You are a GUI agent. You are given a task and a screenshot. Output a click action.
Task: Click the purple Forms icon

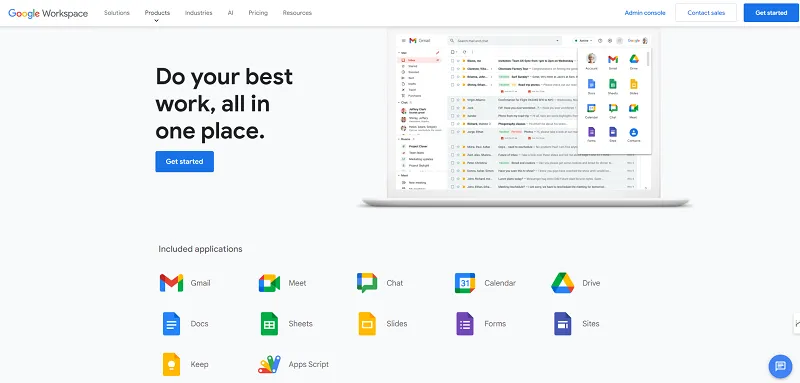point(465,324)
